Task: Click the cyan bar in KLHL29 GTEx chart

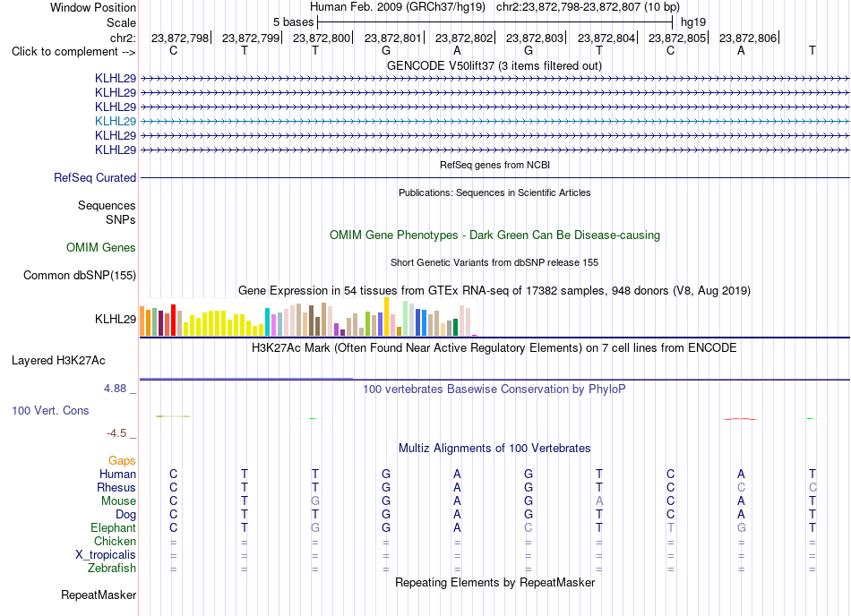Action: point(267,322)
